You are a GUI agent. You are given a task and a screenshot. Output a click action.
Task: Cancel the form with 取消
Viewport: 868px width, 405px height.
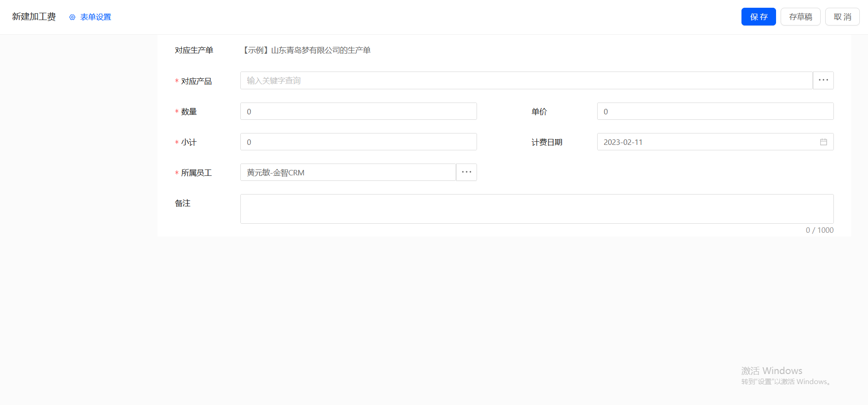point(842,17)
